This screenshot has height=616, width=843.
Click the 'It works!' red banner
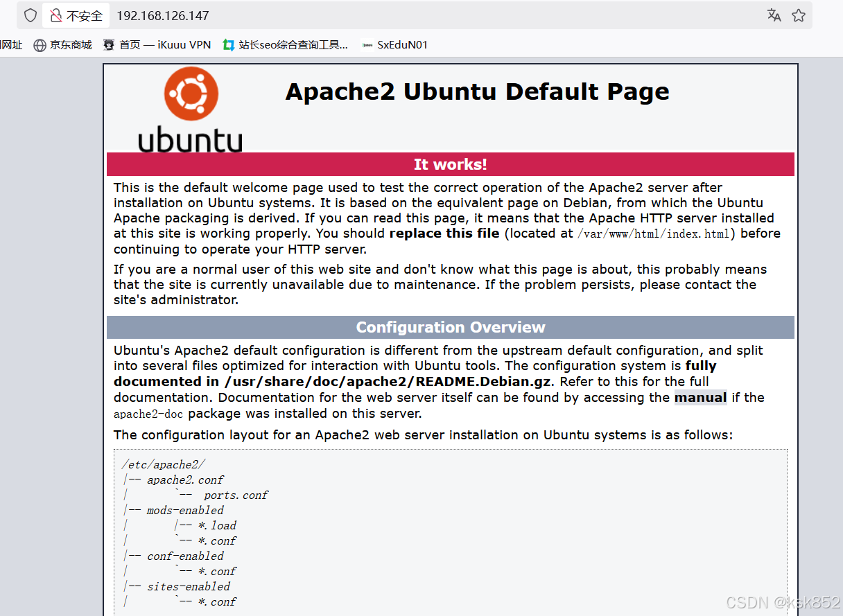pyautogui.click(x=451, y=164)
